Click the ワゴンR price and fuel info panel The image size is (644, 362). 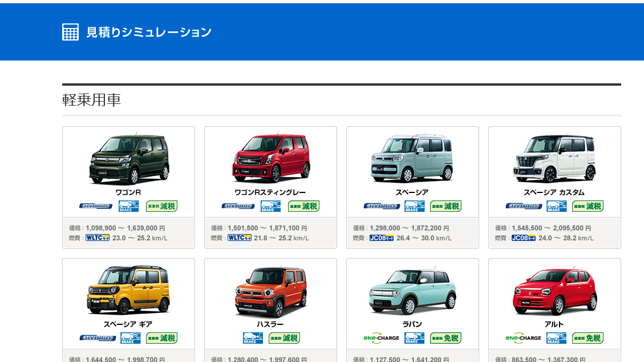[x=128, y=233]
